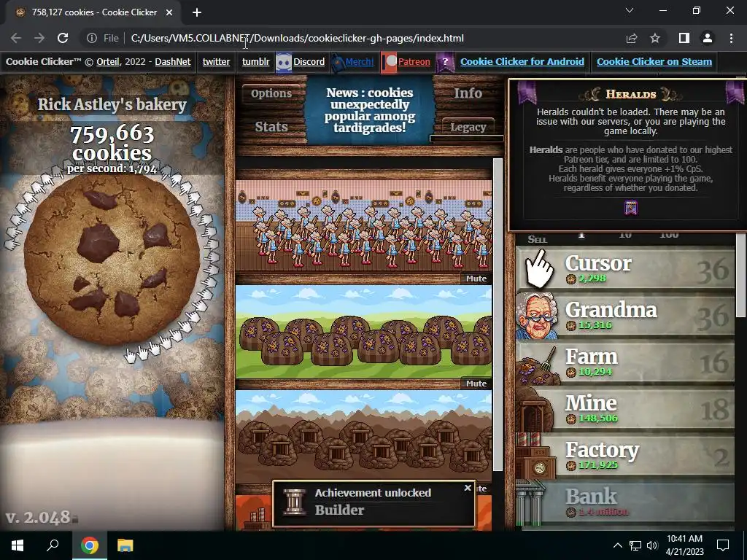Open the clock and date in taskbar

tap(684, 545)
